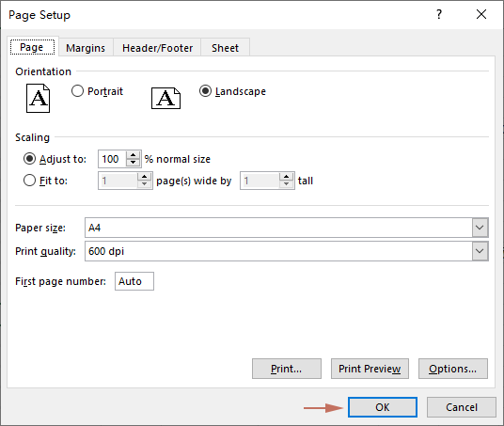
Task: Decrease the Adjust to percentage with down arrow
Action: [134, 163]
